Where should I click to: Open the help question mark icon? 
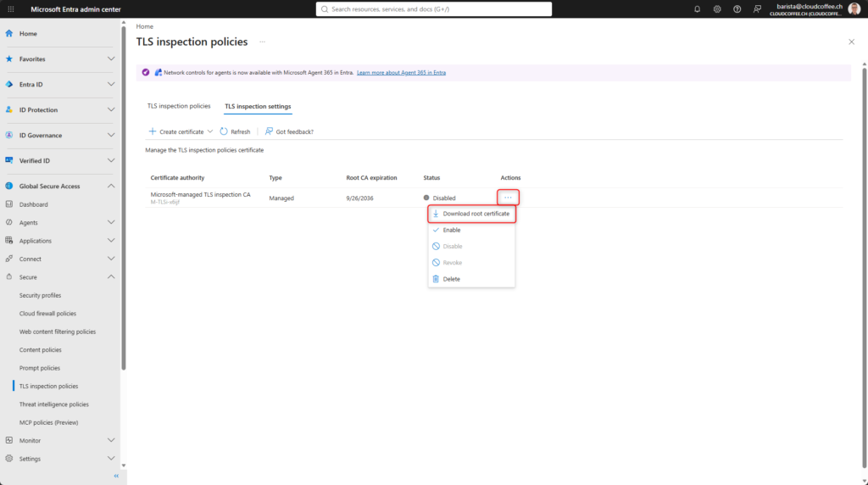(x=737, y=8)
